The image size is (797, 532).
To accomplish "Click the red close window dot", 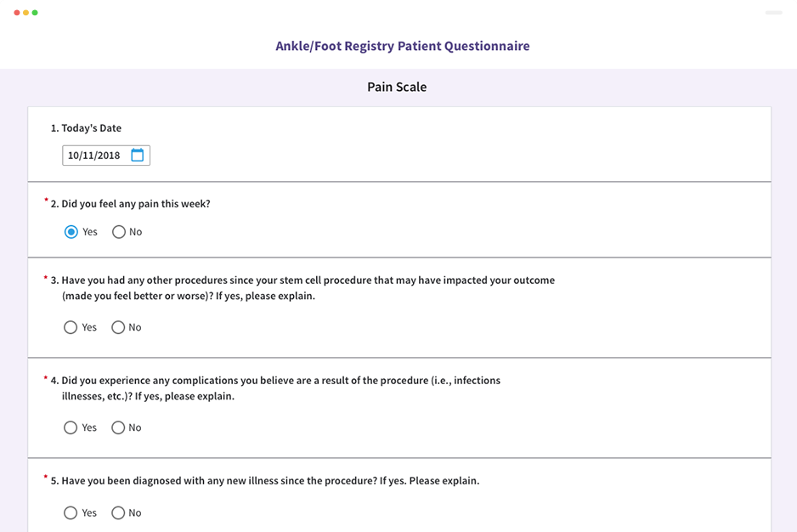I will (x=17, y=13).
